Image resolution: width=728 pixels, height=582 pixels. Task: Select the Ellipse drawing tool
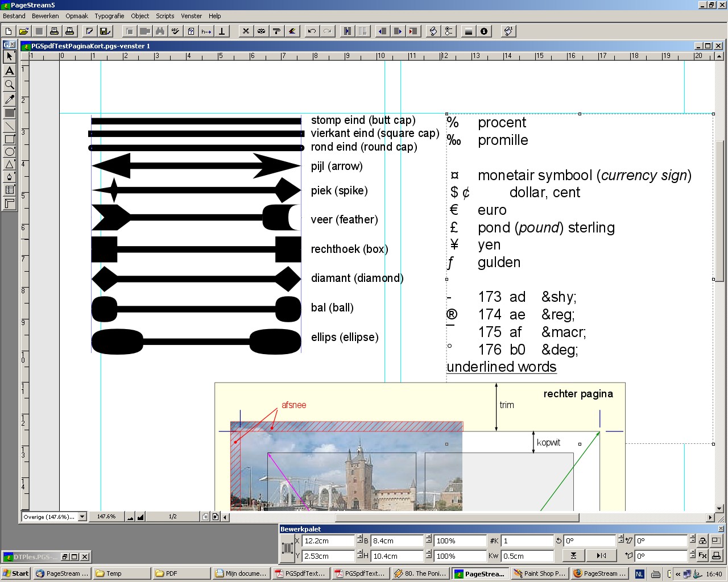pos(10,152)
